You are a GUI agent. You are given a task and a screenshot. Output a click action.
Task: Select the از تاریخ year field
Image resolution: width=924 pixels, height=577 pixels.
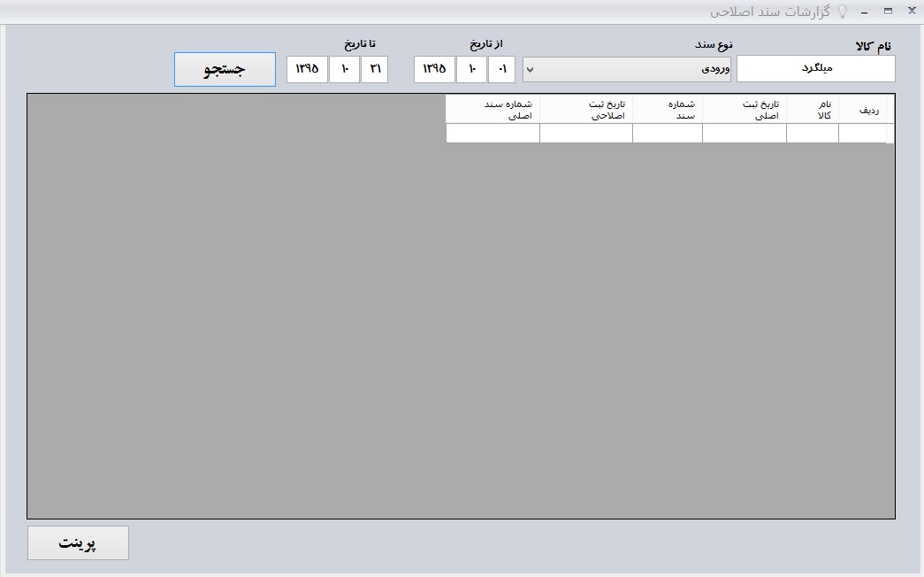[434, 70]
